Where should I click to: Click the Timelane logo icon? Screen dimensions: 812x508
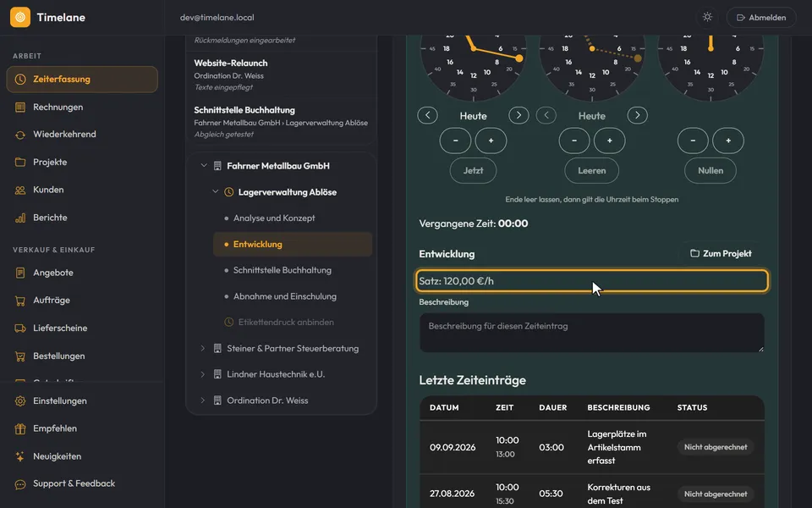pyautogui.click(x=20, y=17)
